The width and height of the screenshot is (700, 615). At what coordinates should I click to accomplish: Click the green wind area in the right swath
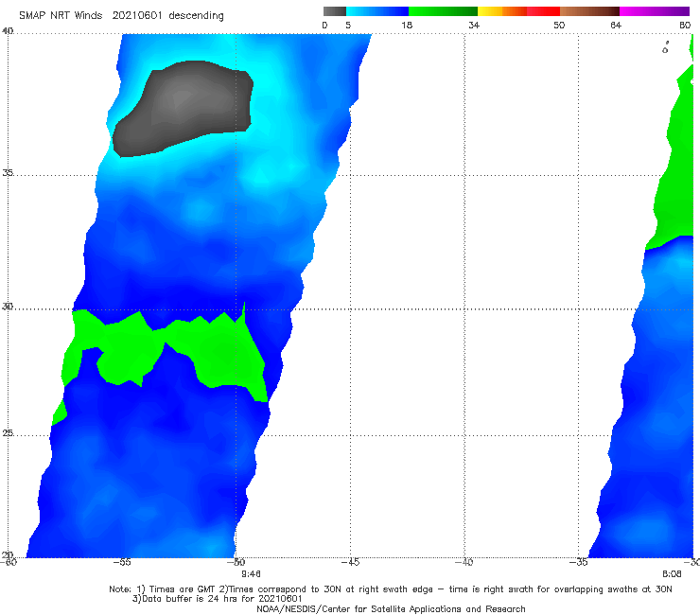(x=674, y=169)
